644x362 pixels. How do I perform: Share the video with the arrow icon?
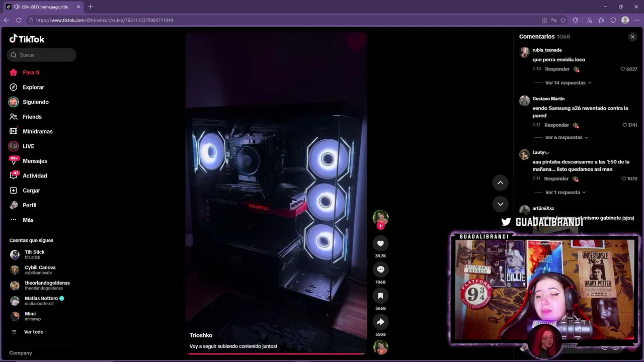coord(380,322)
